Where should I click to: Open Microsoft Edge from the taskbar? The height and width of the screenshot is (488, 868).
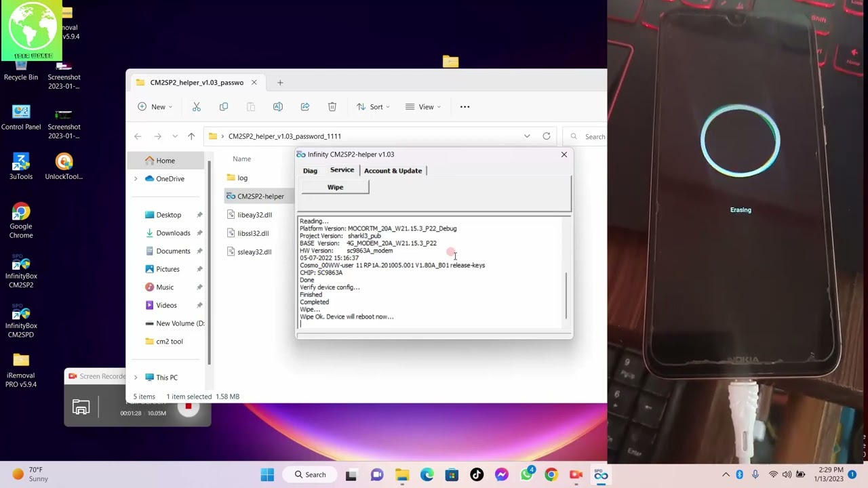pyautogui.click(x=427, y=475)
